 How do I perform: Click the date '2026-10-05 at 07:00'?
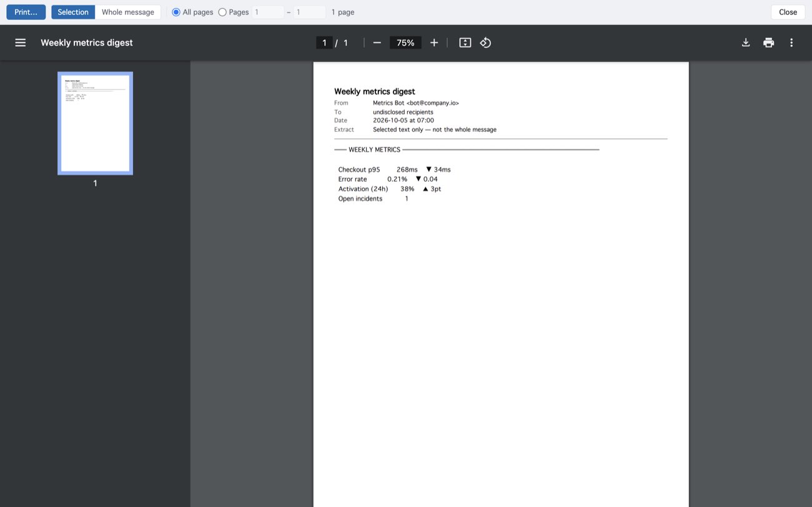coord(404,121)
